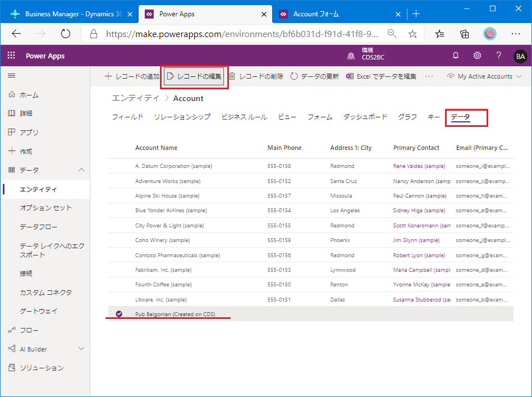Screen dimensions: 532x397
Task: Open カスタム コネクタ in sidebar
Action: pyautogui.click(x=46, y=293)
